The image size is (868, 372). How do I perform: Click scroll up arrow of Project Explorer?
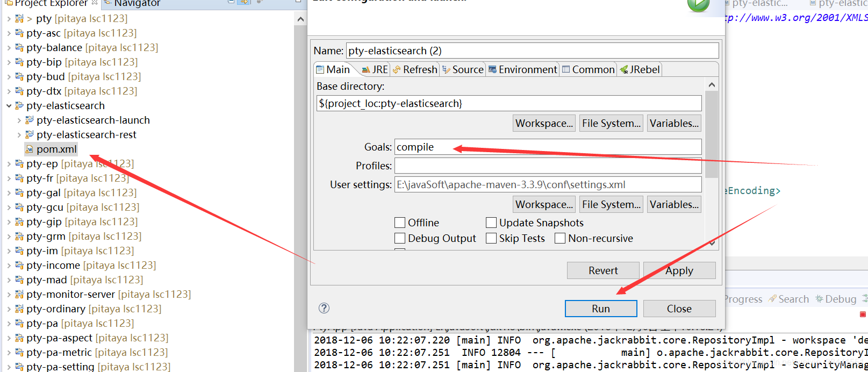click(x=300, y=19)
